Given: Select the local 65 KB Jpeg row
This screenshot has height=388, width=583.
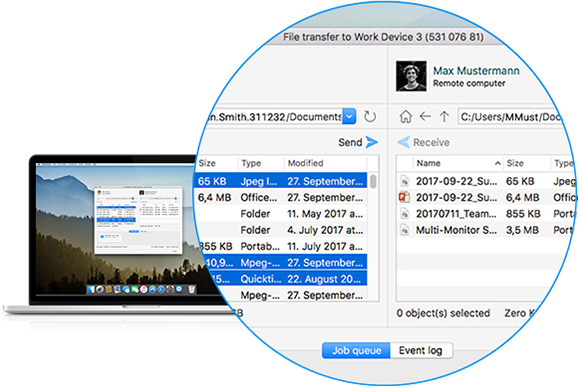Looking at the screenshot, I should tap(281, 181).
